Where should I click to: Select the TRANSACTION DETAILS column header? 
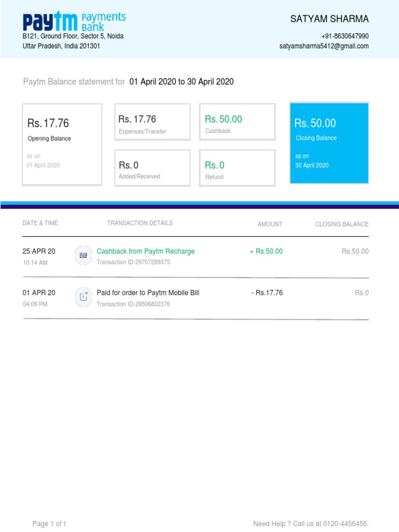tap(140, 223)
